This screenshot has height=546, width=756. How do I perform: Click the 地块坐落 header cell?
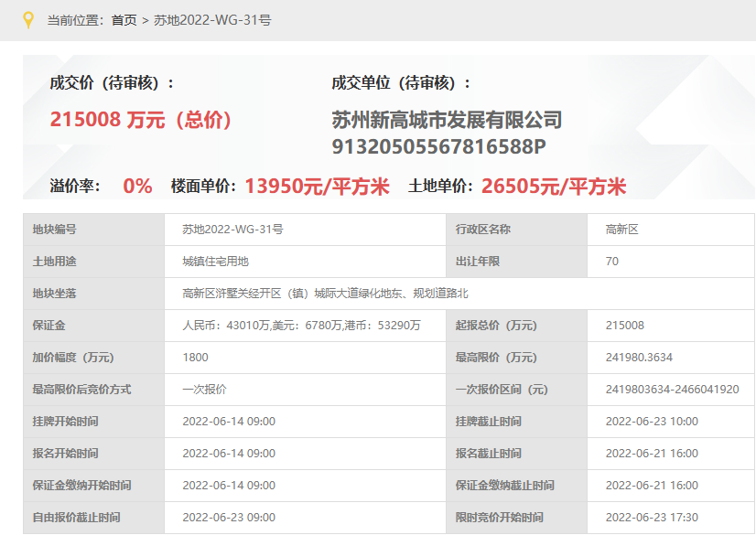click(x=94, y=294)
